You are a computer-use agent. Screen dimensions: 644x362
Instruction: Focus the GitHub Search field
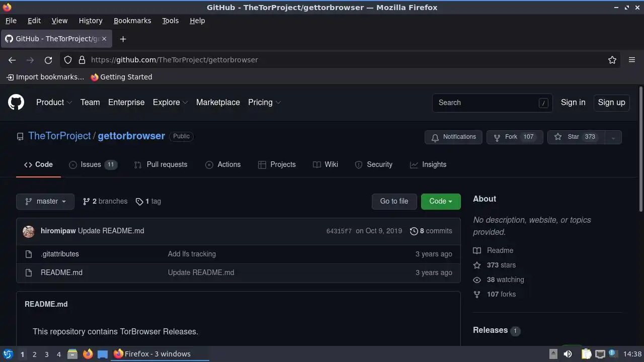click(493, 103)
